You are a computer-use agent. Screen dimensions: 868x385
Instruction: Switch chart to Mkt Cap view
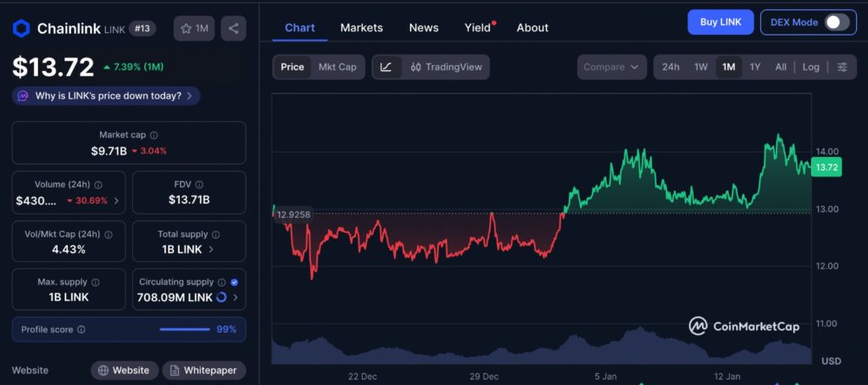coord(337,67)
